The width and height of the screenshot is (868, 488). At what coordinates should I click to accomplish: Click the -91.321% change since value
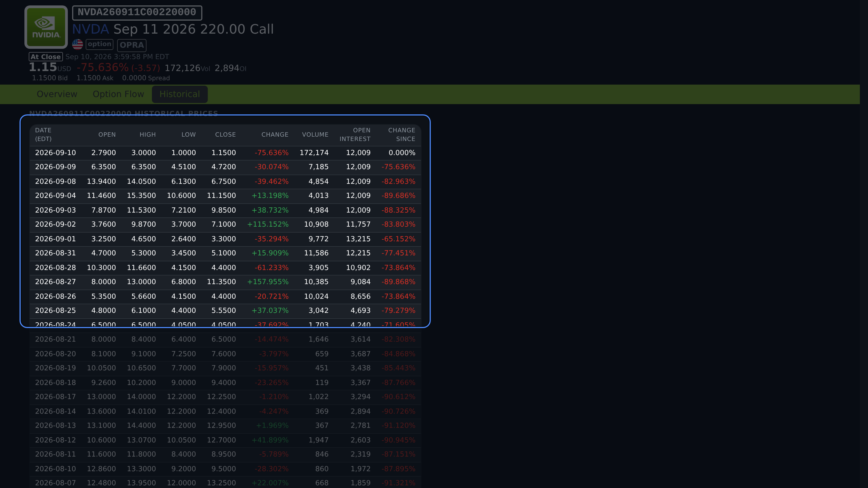tap(398, 483)
